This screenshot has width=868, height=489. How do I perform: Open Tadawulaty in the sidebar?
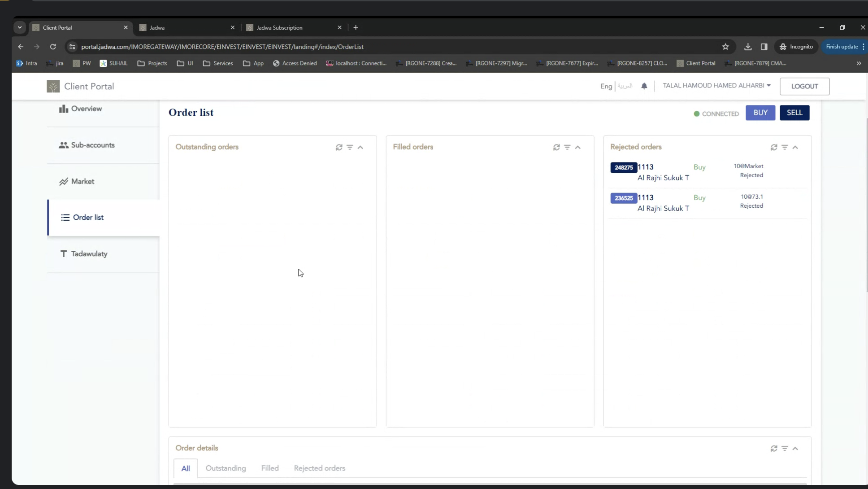click(89, 254)
